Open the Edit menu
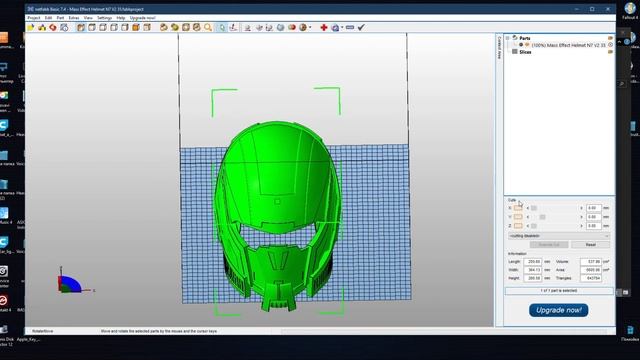Screen dimensions: 640x360 point(48,18)
